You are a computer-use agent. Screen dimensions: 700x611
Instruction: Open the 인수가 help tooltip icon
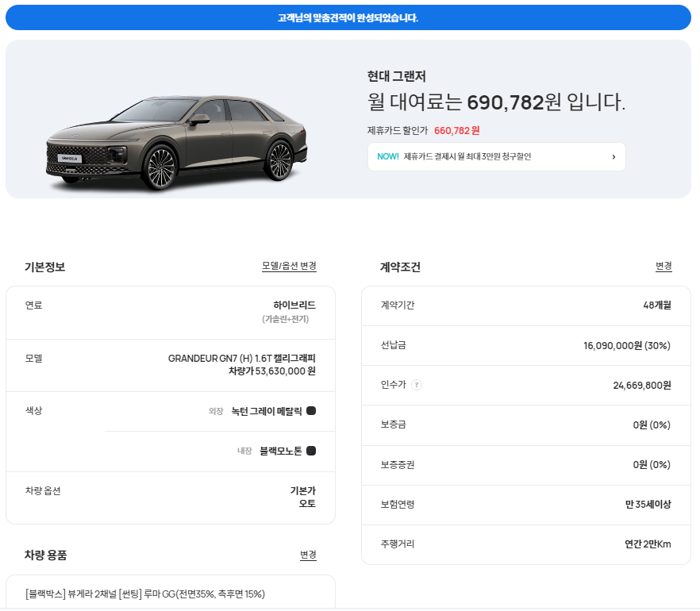pos(416,385)
